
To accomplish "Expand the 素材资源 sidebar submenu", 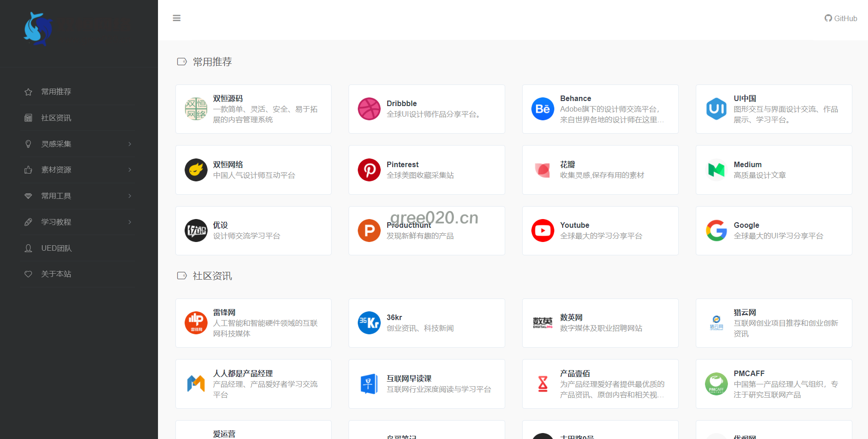I will tap(78, 170).
